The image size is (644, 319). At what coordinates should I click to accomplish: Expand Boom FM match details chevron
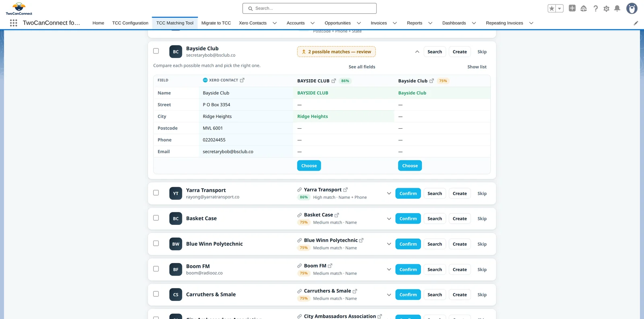tap(389, 270)
